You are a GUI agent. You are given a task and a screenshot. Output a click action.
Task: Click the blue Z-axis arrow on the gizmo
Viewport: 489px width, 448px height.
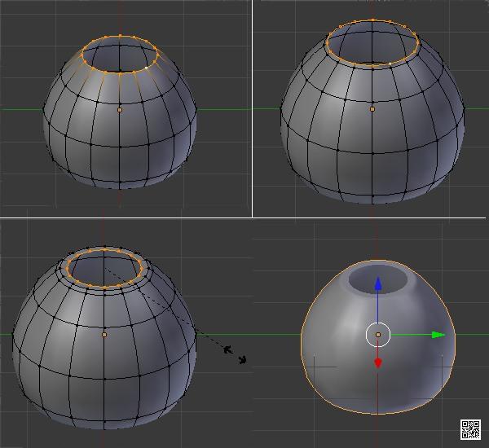(378, 285)
